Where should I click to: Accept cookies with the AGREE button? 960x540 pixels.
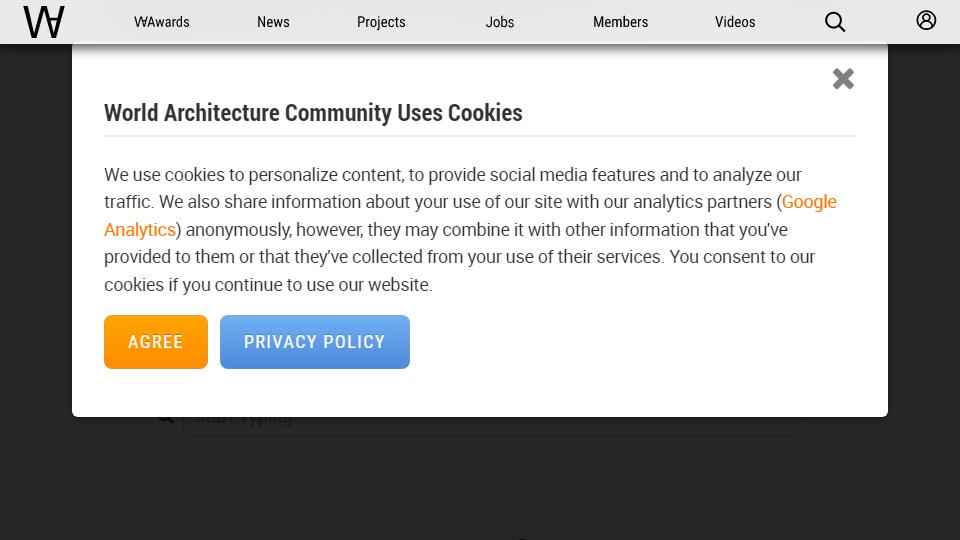pyautogui.click(x=156, y=342)
